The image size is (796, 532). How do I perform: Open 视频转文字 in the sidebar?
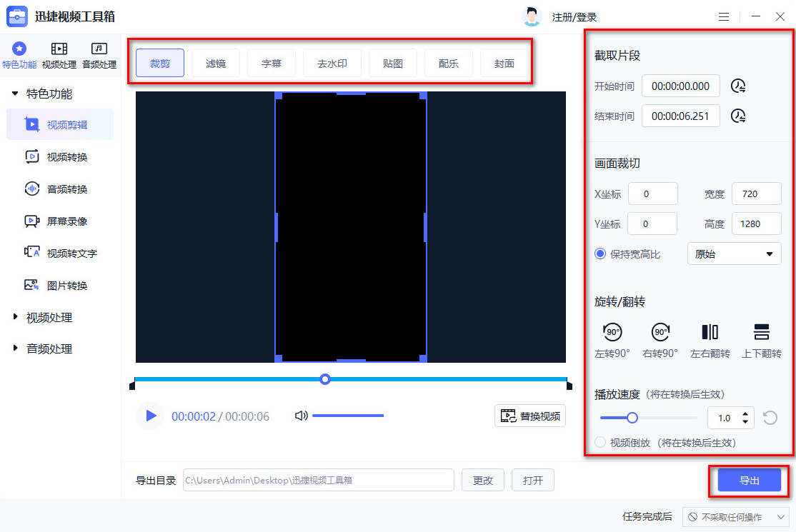[x=60, y=253]
